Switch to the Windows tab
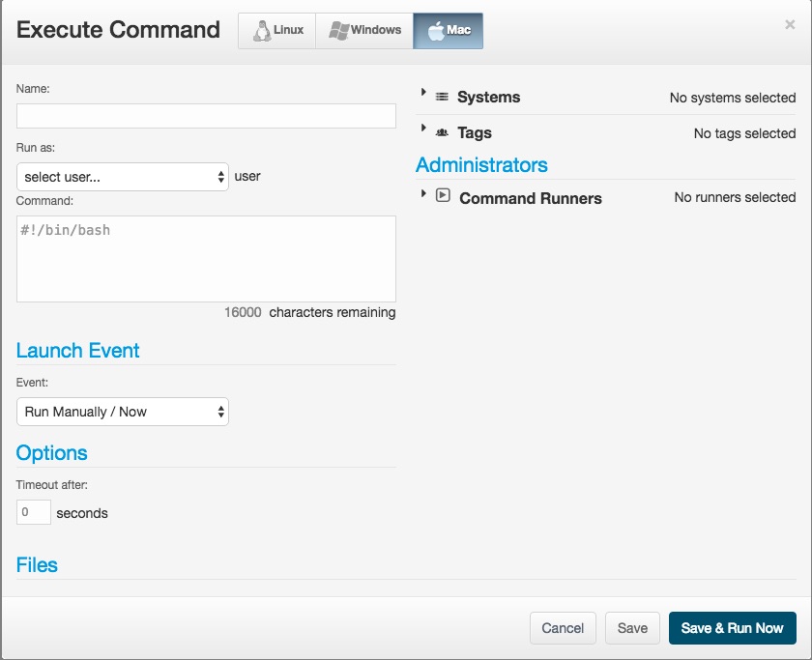The height and width of the screenshot is (660, 812). tap(364, 31)
